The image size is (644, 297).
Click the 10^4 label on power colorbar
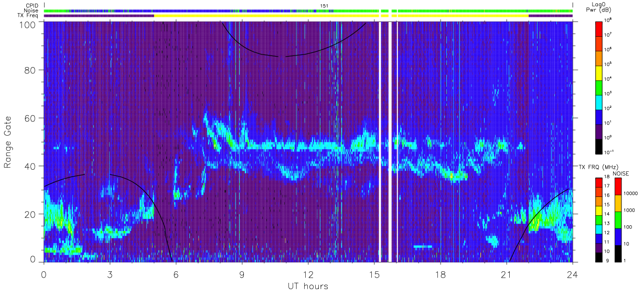[607, 79]
